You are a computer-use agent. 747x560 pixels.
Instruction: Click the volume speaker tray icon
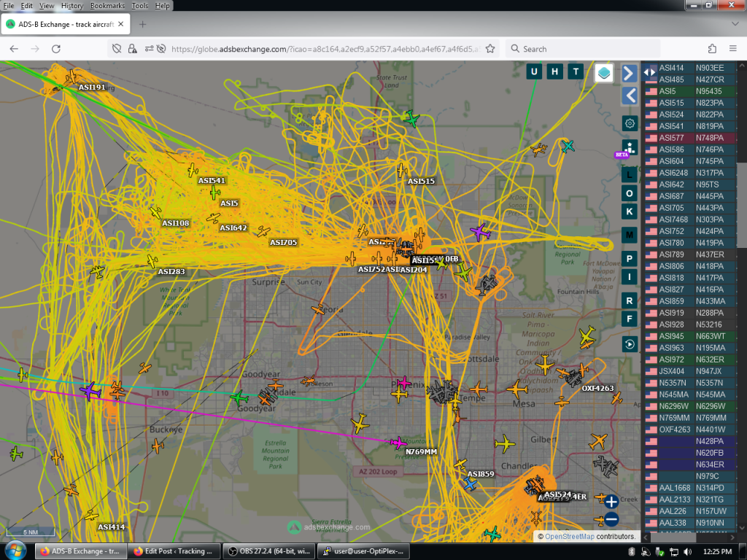click(687, 551)
